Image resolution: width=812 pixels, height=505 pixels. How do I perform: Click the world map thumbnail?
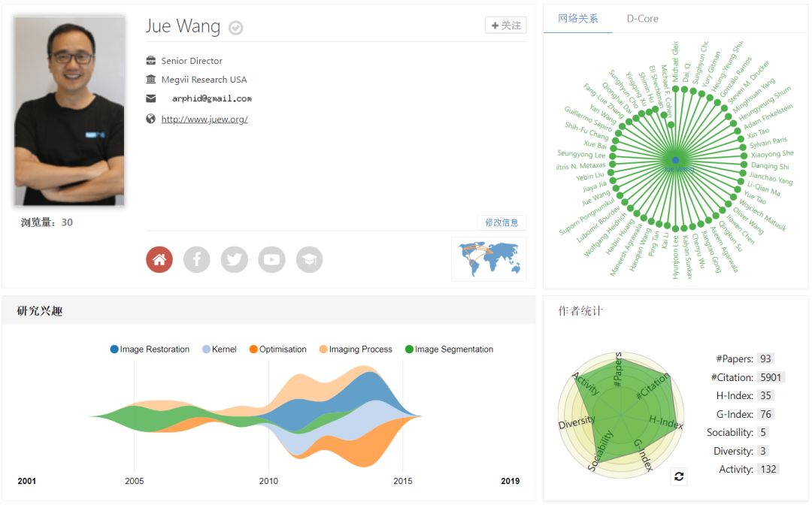coord(488,259)
